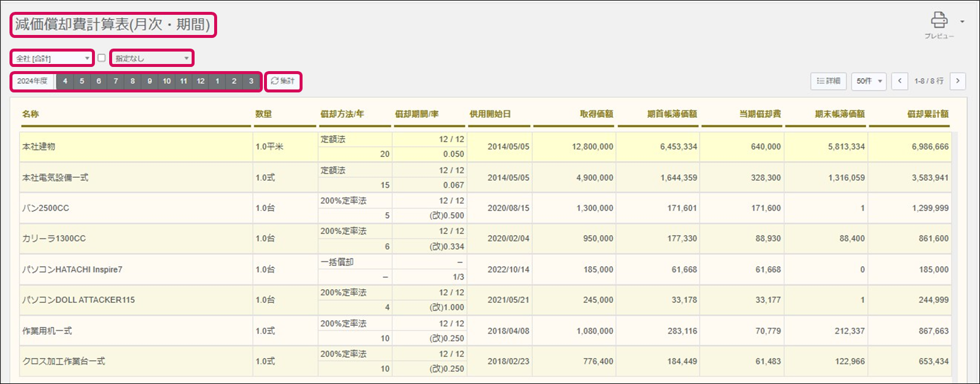Select month 5 in the period bar
This screenshot has height=384, width=980.
click(x=82, y=81)
